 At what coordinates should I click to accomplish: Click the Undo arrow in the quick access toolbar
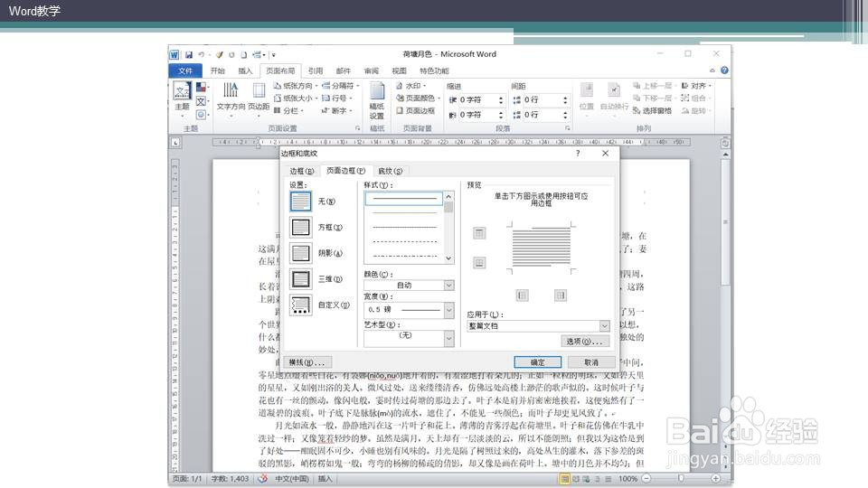pyautogui.click(x=201, y=55)
